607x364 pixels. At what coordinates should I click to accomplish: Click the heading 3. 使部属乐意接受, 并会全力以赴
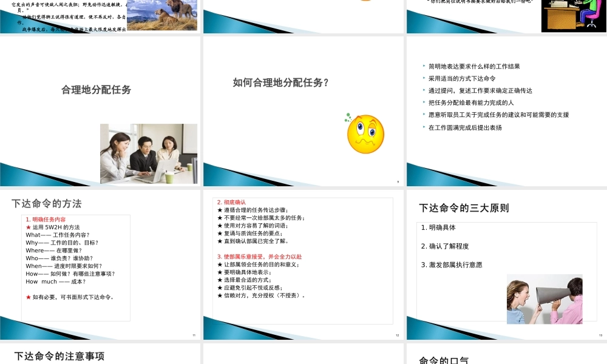tap(259, 257)
